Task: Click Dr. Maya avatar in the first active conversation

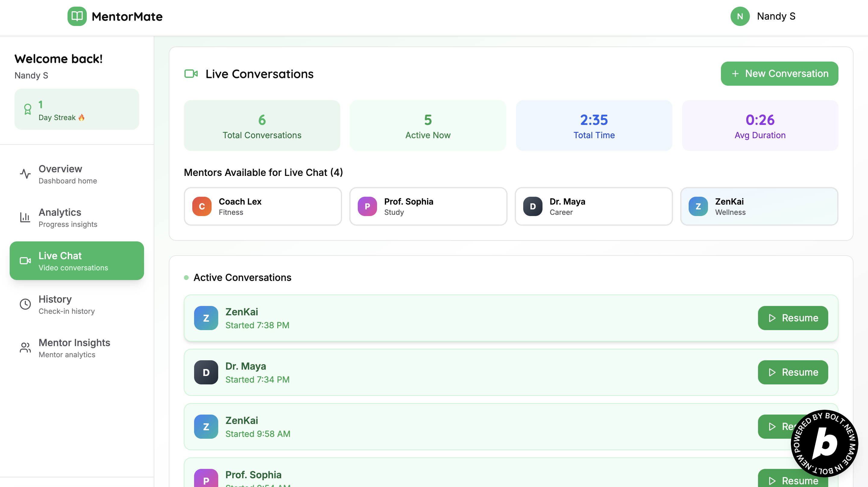Action: pos(206,372)
